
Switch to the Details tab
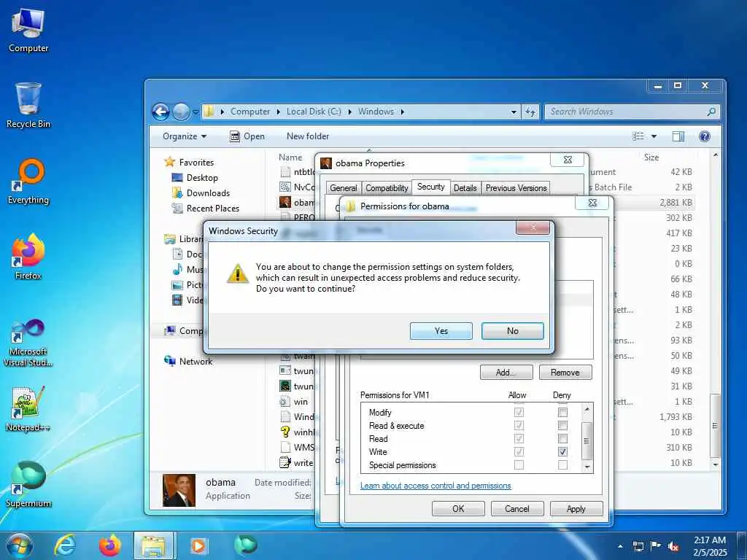click(465, 188)
